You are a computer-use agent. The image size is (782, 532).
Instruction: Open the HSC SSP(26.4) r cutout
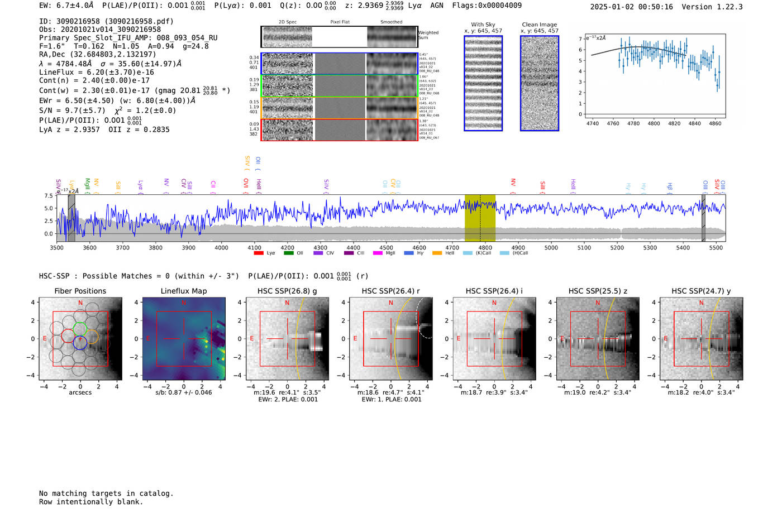coord(391,339)
